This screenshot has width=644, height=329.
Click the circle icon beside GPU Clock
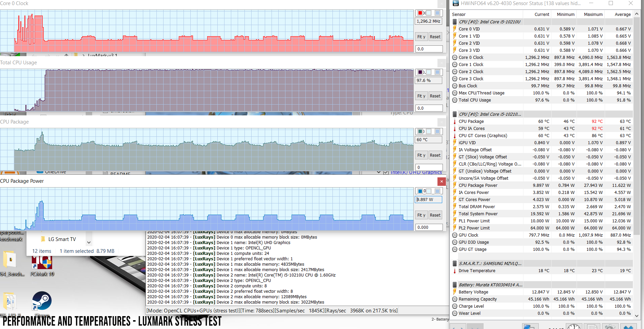[455, 235]
